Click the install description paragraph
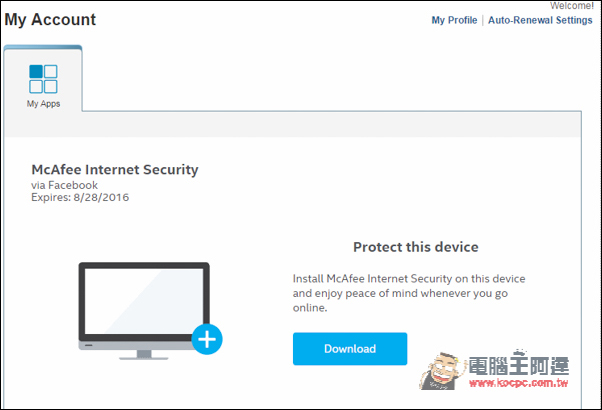Viewport: 602px width, 410px height. (409, 293)
